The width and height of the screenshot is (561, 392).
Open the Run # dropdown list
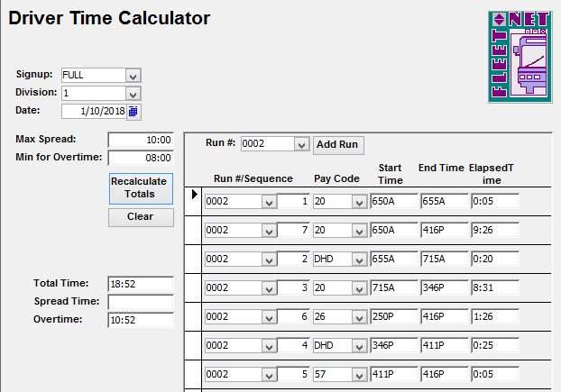click(302, 144)
